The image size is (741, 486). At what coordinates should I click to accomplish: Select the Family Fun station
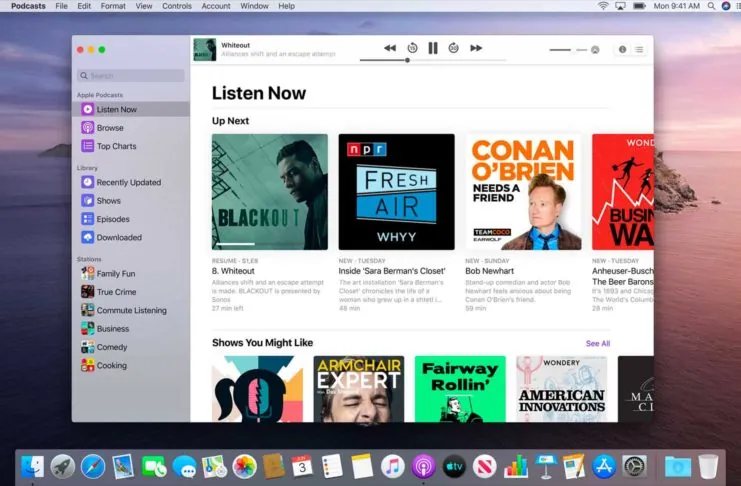click(131, 273)
